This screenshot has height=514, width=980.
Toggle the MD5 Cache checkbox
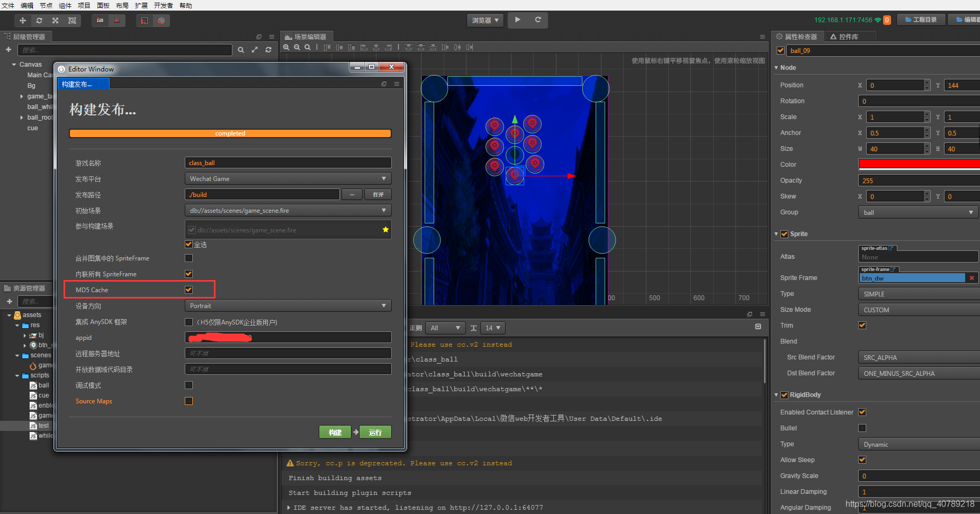pyautogui.click(x=188, y=290)
